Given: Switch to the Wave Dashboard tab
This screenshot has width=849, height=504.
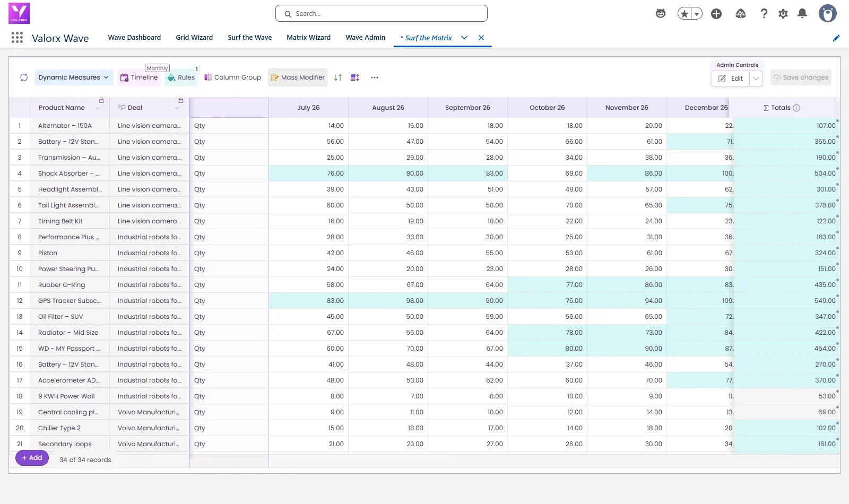Looking at the screenshot, I should click(x=134, y=38).
